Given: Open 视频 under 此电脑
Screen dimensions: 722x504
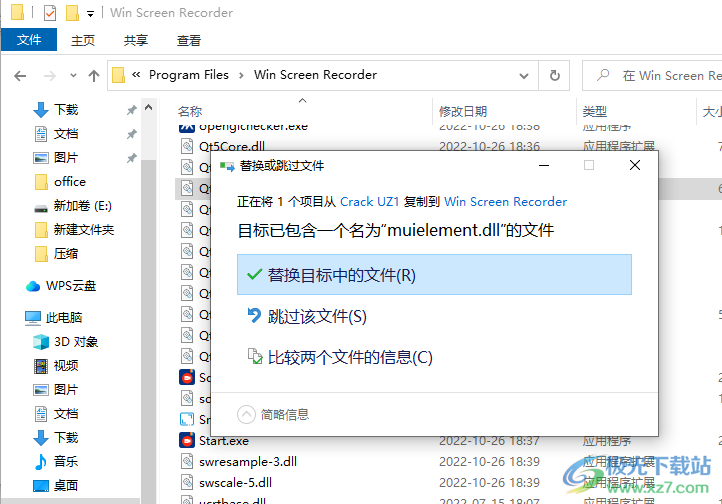Looking at the screenshot, I should click(x=66, y=365).
